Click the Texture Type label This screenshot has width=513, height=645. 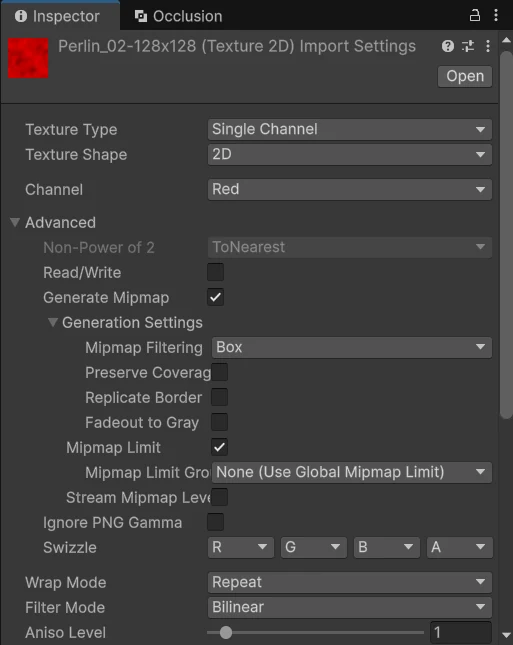(x=71, y=130)
